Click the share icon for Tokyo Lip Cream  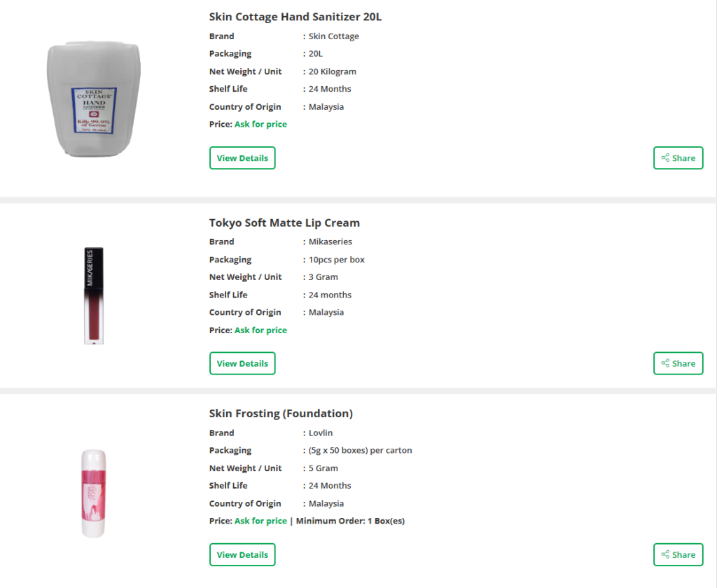pyautogui.click(x=666, y=363)
